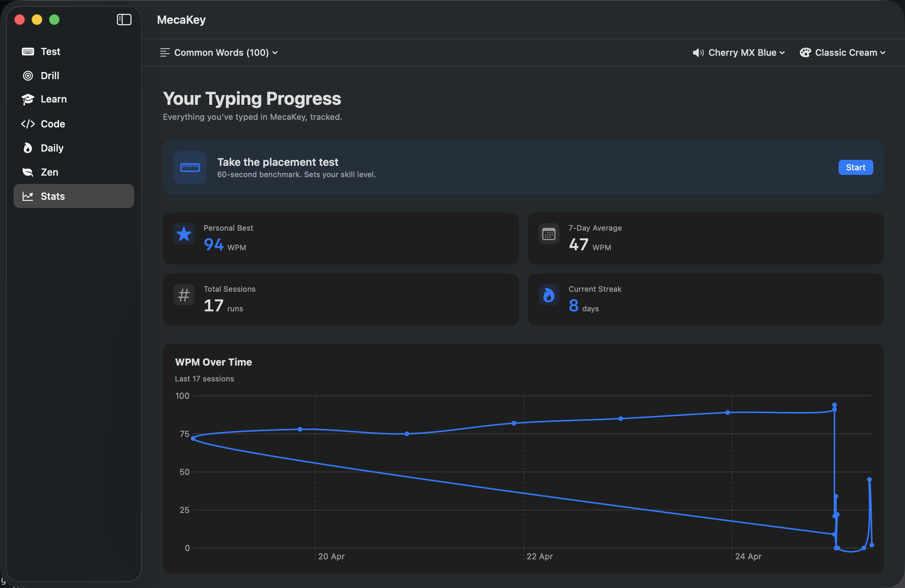The height and width of the screenshot is (588, 905).
Task: Click the MecaKey window title
Action: coord(181,19)
